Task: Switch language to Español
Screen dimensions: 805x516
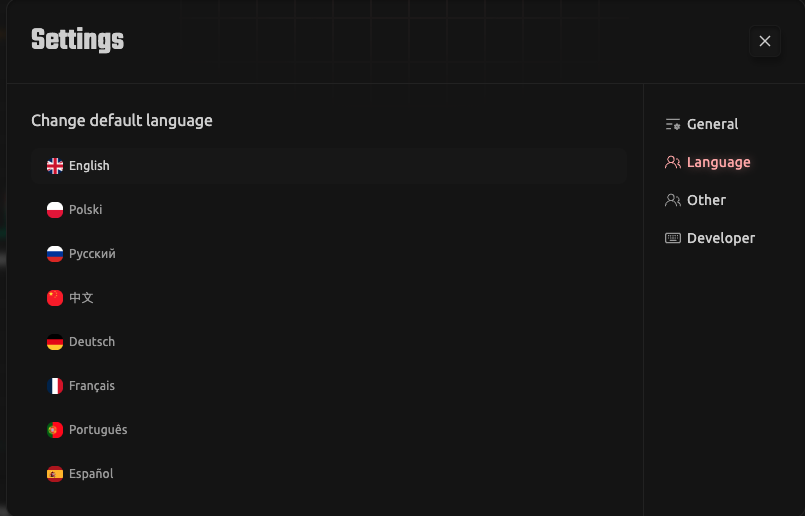Action: [x=329, y=474]
